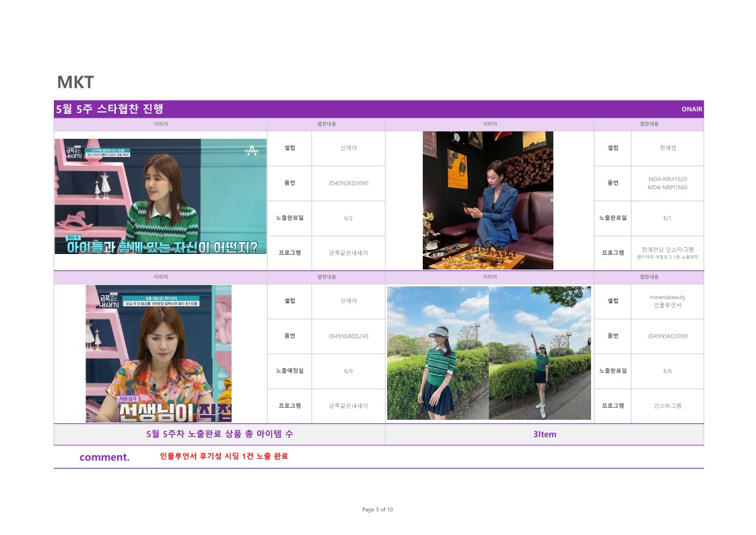Click the ONAIR label in purple bar

coord(692,109)
